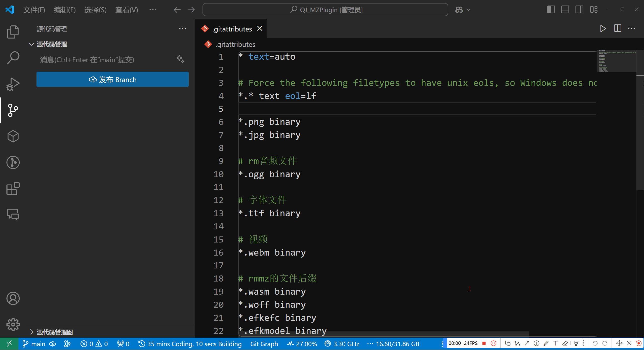Collapse the 源代码管理 section
Image resolution: width=644 pixels, height=350 pixels.
[x=32, y=44]
